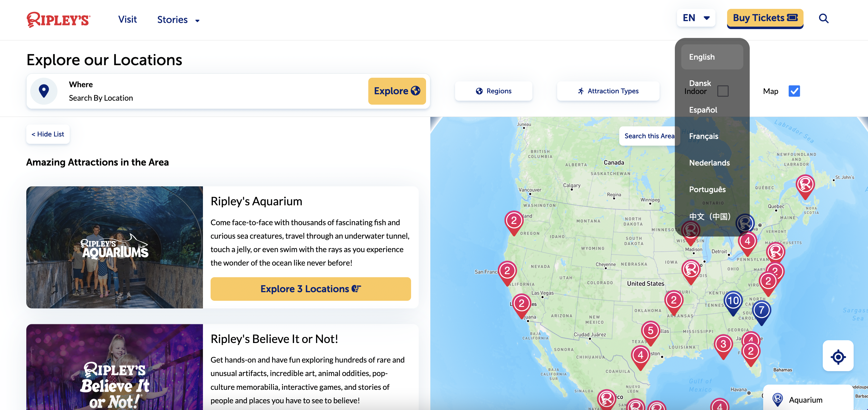The image size is (868, 410).
Task: Click the red pin numbered 2 near Virginia coast
Action: pyautogui.click(x=768, y=283)
